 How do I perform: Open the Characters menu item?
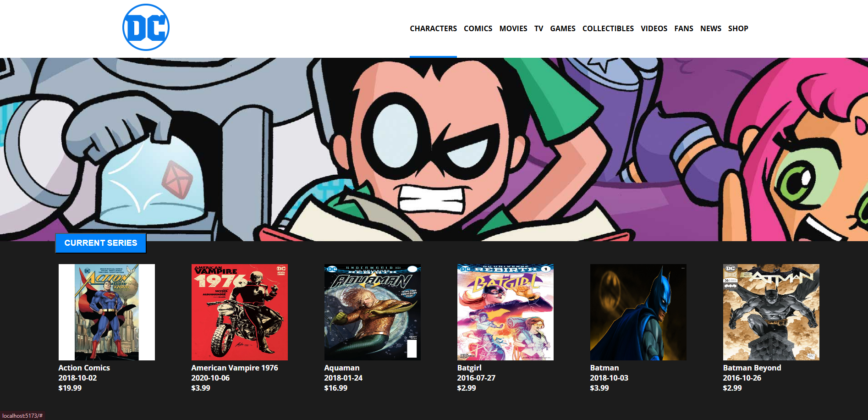pyautogui.click(x=433, y=28)
